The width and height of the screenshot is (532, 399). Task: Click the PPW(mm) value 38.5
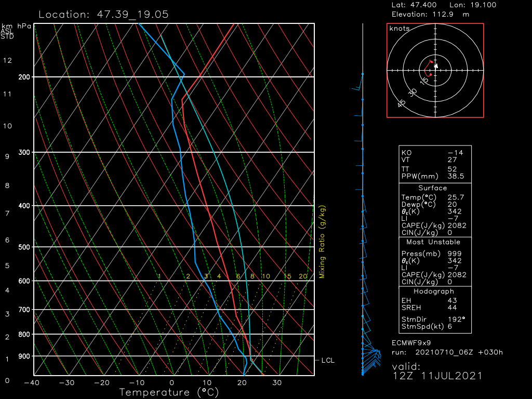click(455, 176)
